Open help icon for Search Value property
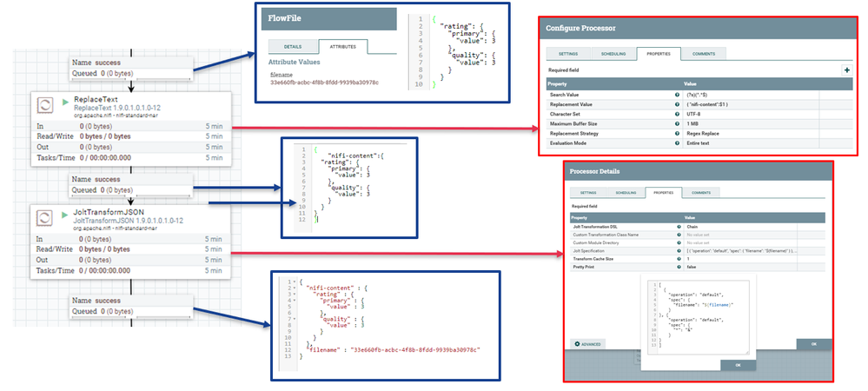The image size is (868, 391). [x=677, y=95]
